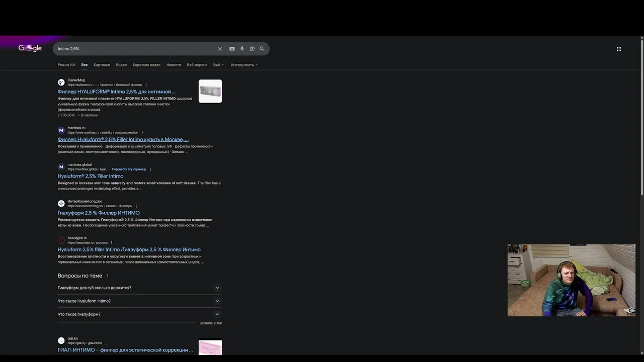
Task: Open the Ещё dropdown menu
Action: pyautogui.click(x=218, y=65)
